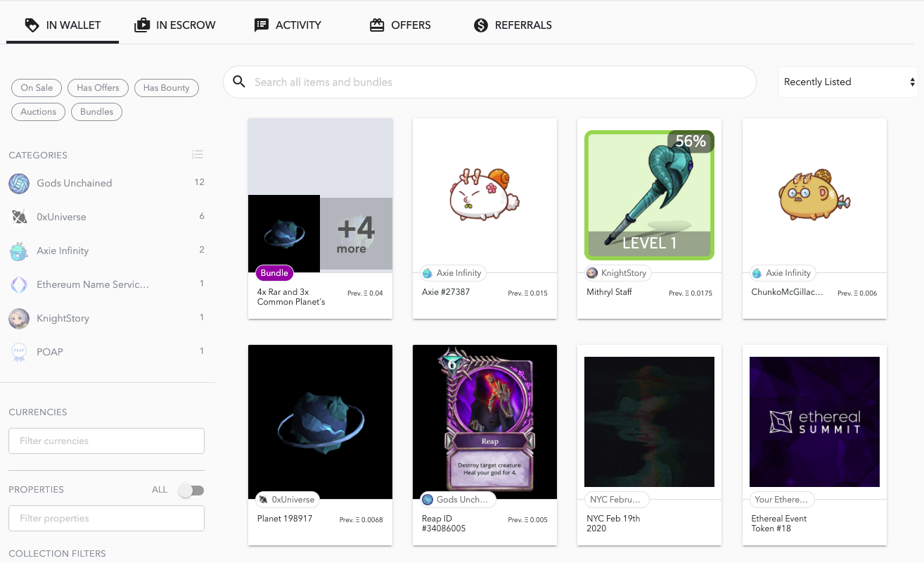
Task: Enable the On Sale filter
Action: tap(37, 87)
